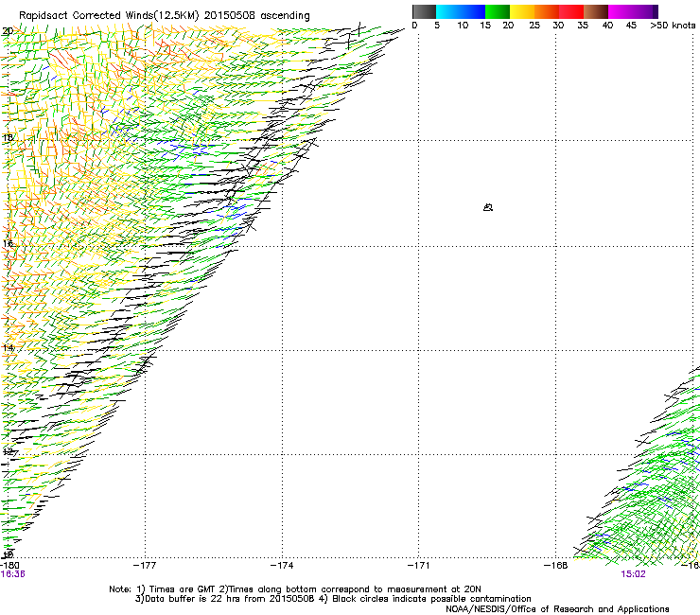
Task: Click the brown 35-40 knots color segment
Action: point(596,11)
